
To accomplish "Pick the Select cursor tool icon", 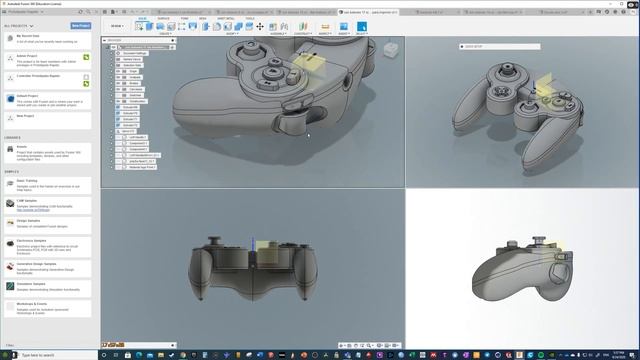I will pyautogui.click(x=362, y=27).
